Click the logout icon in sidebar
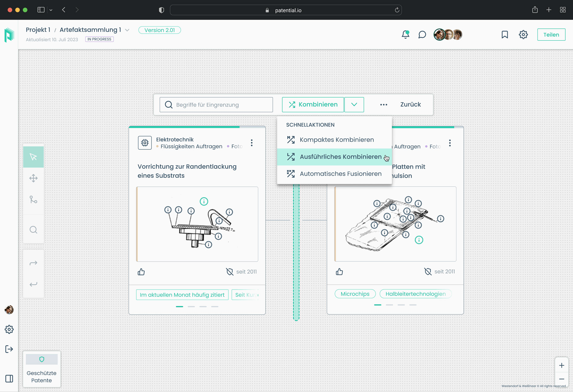The height and width of the screenshot is (392, 573). point(9,349)
